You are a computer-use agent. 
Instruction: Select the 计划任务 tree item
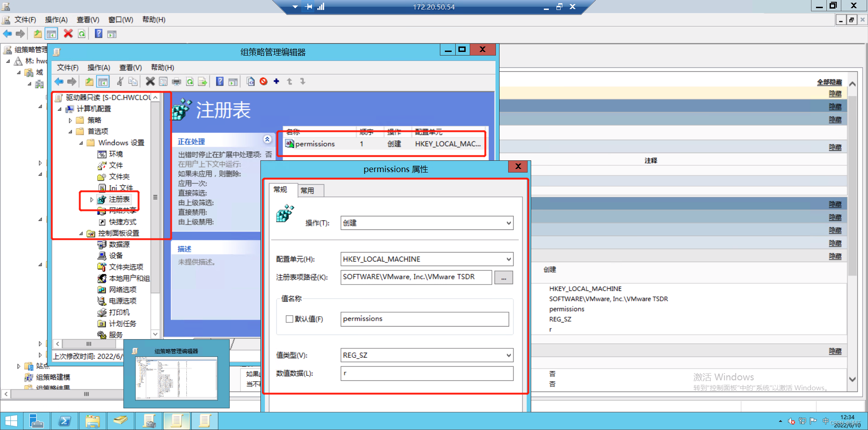tap(123, 323)
